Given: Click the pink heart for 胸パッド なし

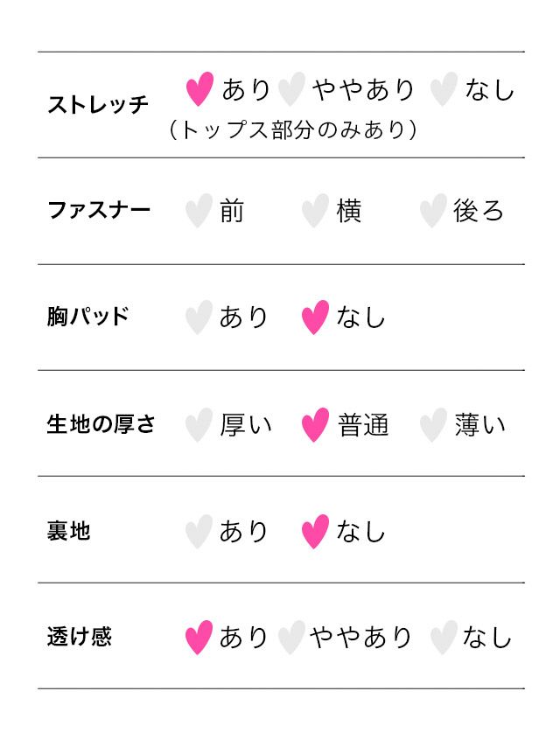Looking at the screenshot, I should (x=315, y=317).
